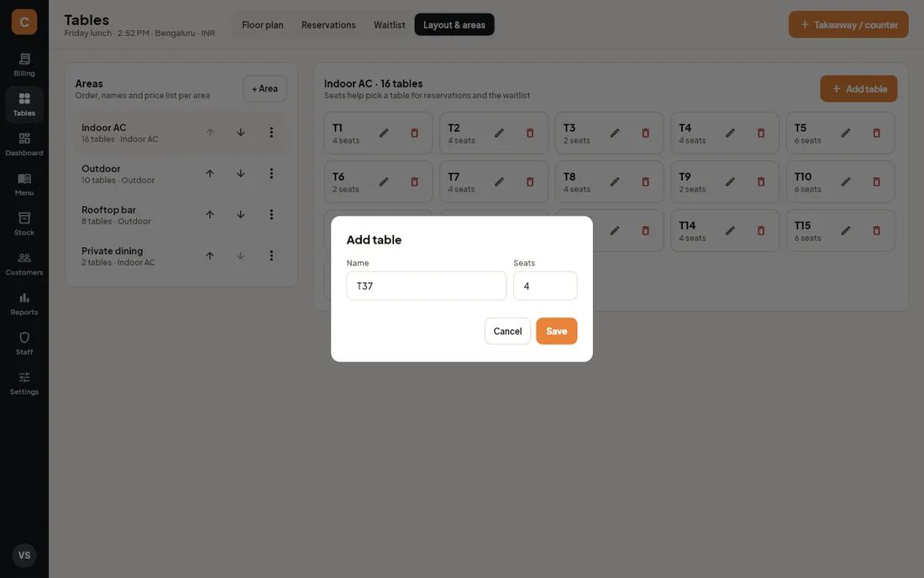Viewport: 924px width, 578px height.
Task: Delete table T8 with trash icon
Action: [x=645, y=182]
